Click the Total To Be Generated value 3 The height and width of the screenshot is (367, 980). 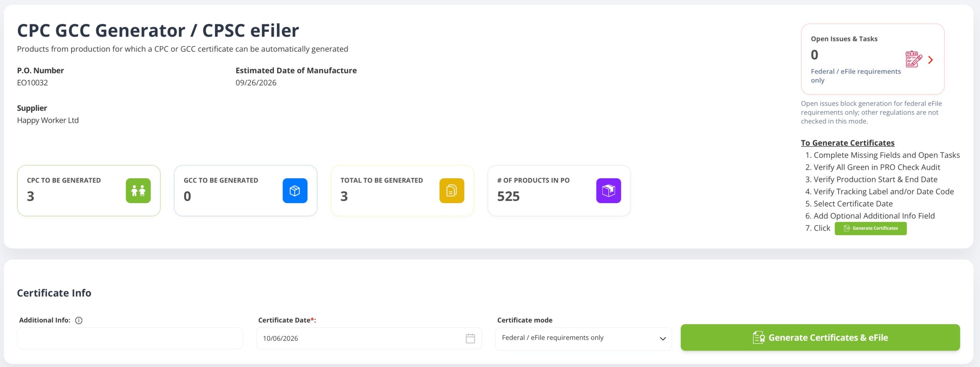(x=344, y=196)
